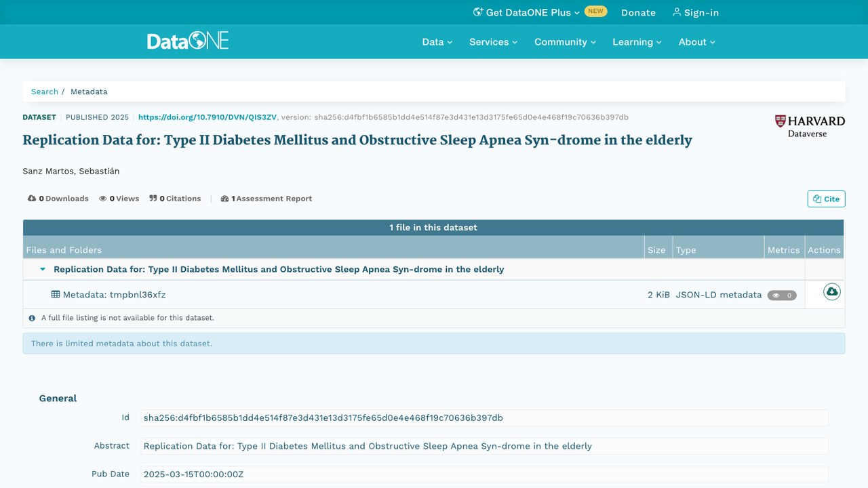The height and width of the screenshot is (488, 868).
Task: Click the NEW badge
Action: coord(595,12)
